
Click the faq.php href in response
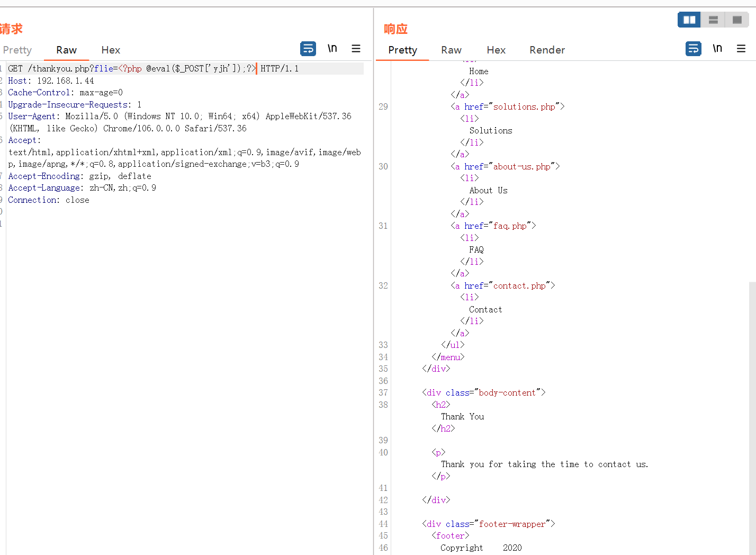pyautogui.click(x=510, y=226)
